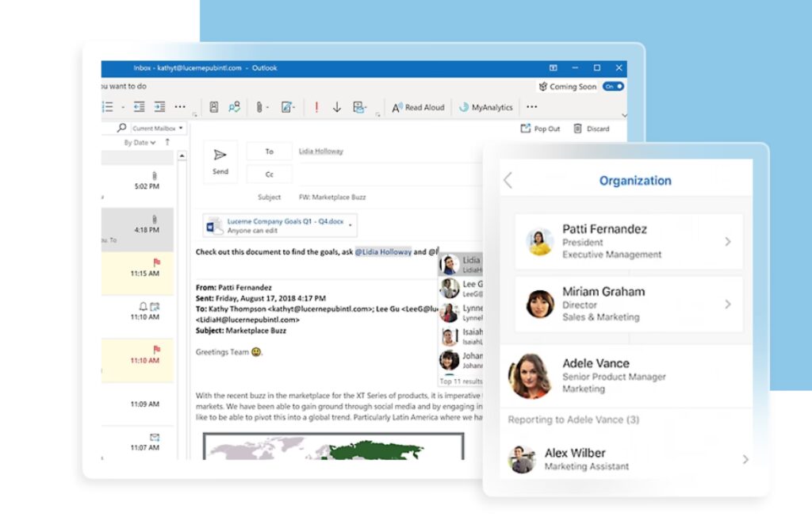
Task: Open Patti Fernandez in the organization list
Action: pyautogui.click(x=628, y=241)
